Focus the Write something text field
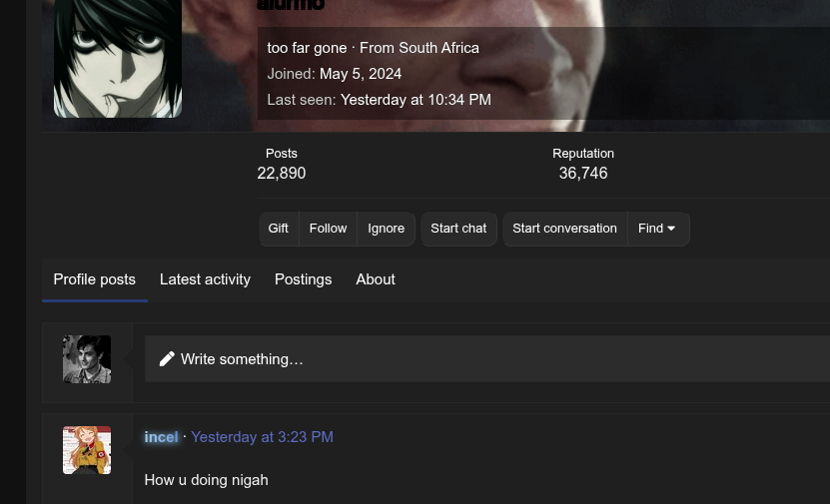The image size is (830, 504). (x=499, y=359)
